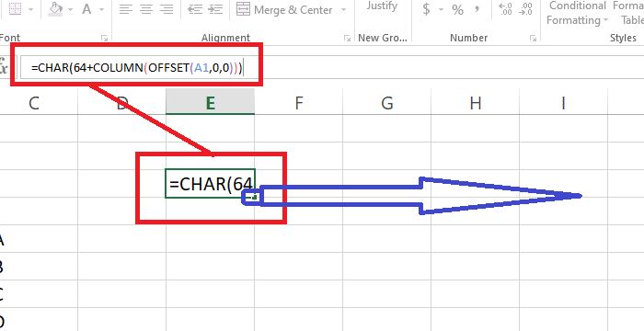Apply the Fill Color bucket
Screen dimensions: 644x331
55,8
